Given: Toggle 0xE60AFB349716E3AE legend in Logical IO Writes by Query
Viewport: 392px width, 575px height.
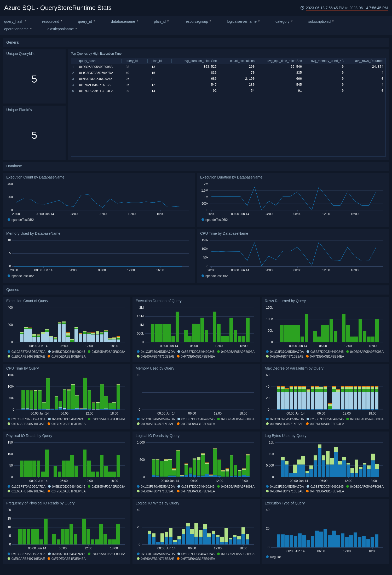Looking at the screenshot, I should pyautogui.click(x=155, y=559).
